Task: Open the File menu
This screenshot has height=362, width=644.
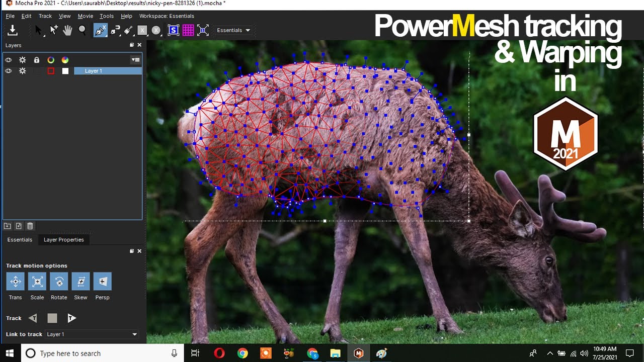Action: (x=10, y=16)
